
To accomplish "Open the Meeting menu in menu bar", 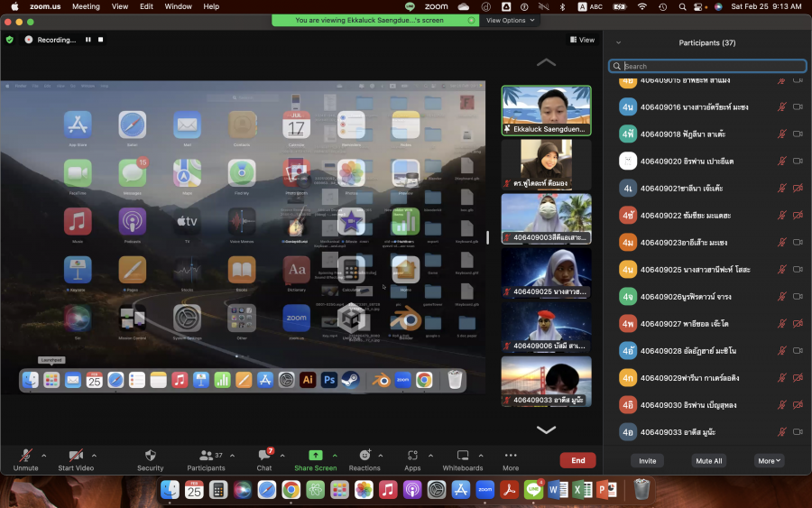I will point(86,6).
